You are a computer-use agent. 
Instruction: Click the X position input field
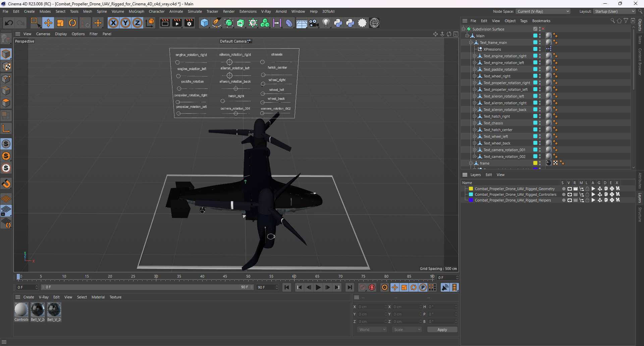pos(371,307)
